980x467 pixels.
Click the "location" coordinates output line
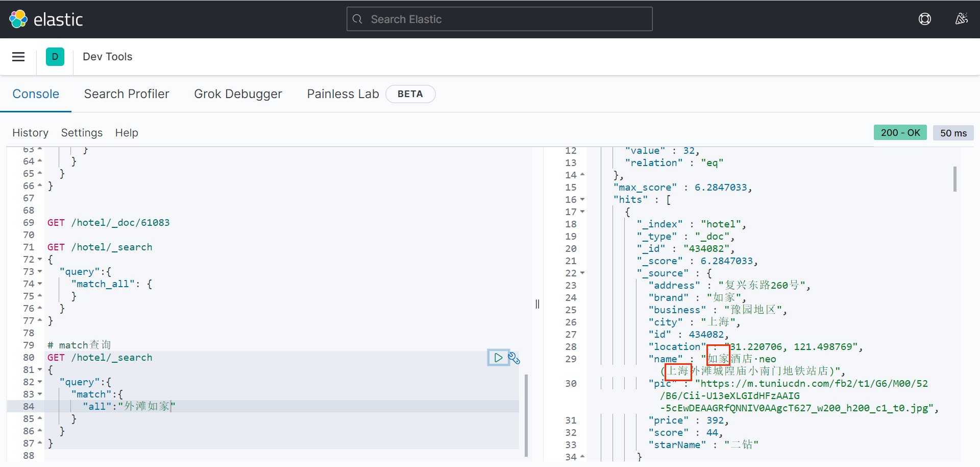point(755,347)
